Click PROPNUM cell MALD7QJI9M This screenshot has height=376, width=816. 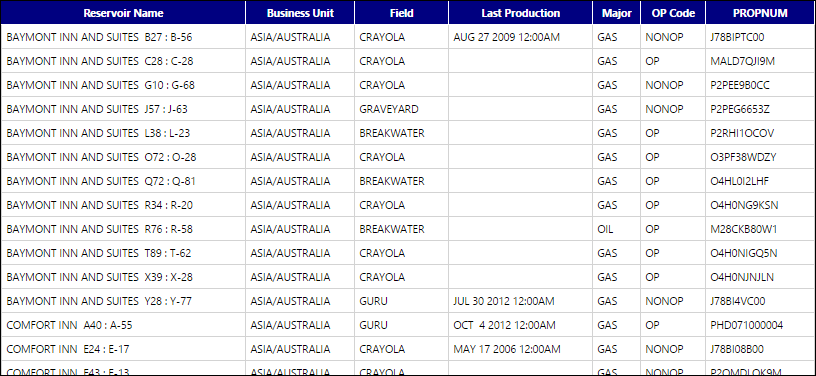tap(760, 61)
